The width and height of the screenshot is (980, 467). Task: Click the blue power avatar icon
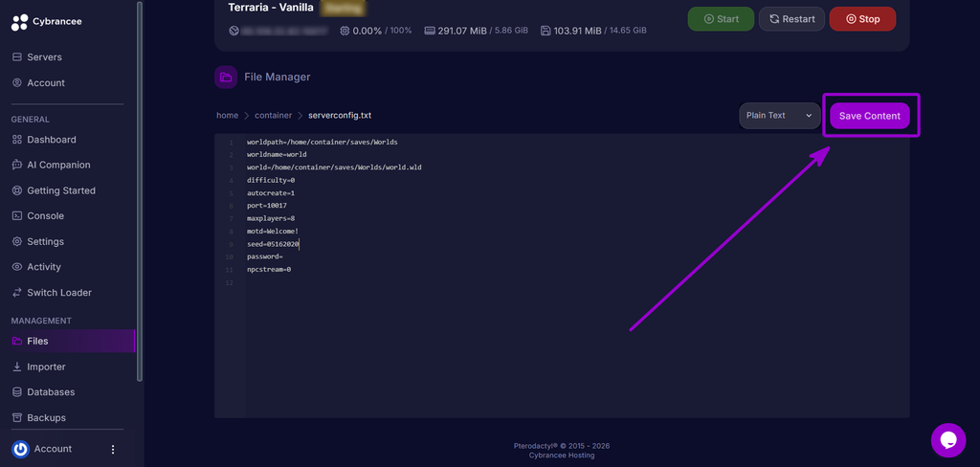pyautogui.click(x=21, y=449)
